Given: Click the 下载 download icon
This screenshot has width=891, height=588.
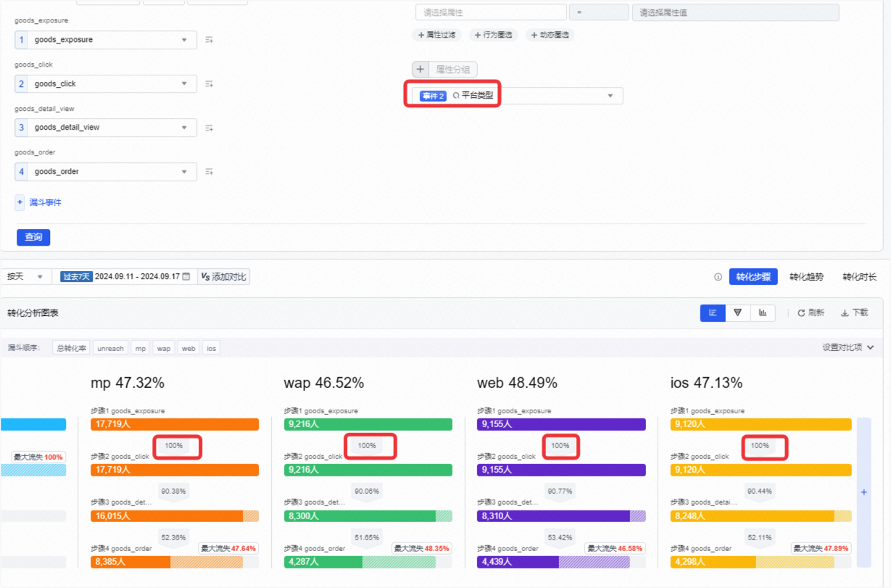Looking at the screenshot, I should point(845,313).
